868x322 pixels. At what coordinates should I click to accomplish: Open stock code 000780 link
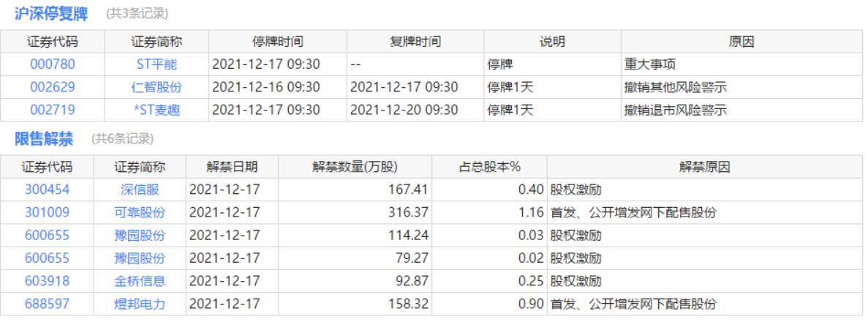pyautogui.click(x=52, y=64)
